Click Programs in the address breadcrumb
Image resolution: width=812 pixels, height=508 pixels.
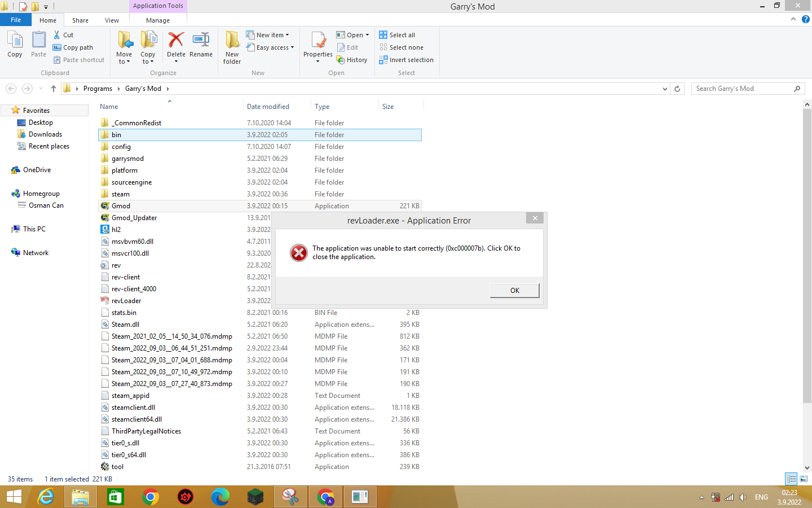pos(98,89)
